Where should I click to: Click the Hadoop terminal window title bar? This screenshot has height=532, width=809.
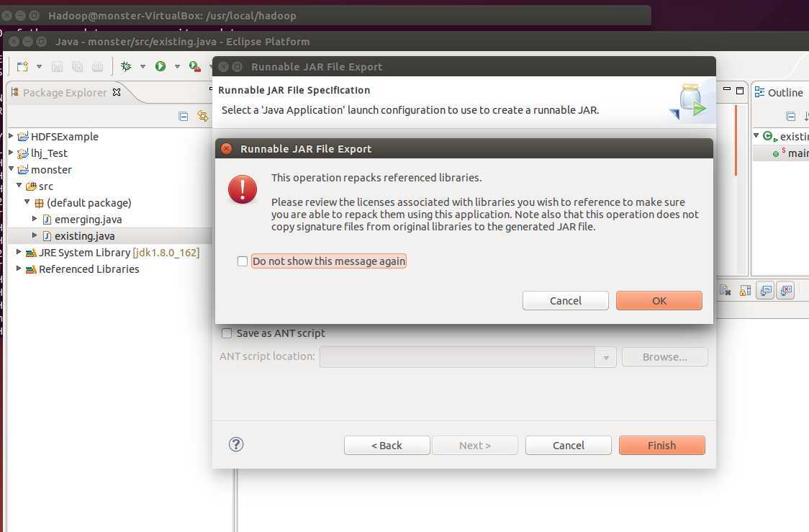point(325,16)
